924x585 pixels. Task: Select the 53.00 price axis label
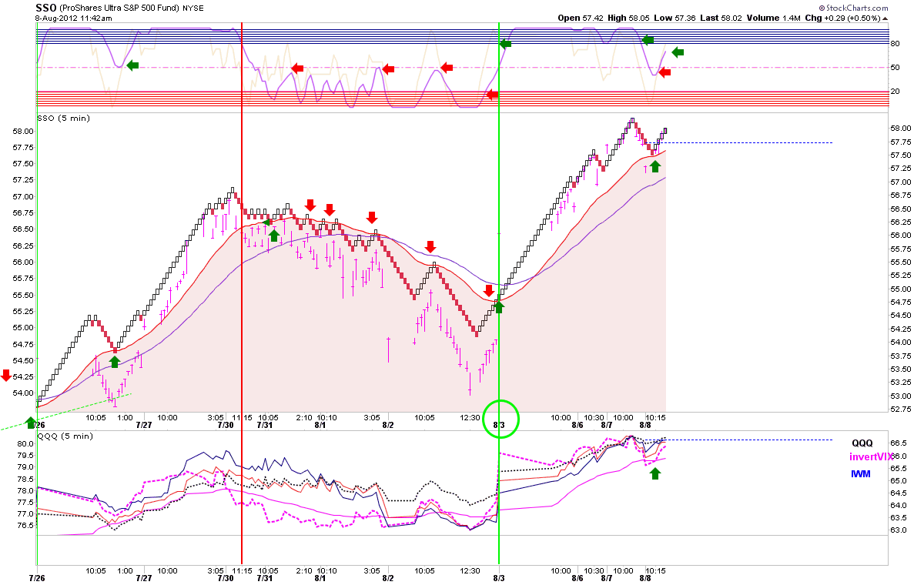pos(902,396)
